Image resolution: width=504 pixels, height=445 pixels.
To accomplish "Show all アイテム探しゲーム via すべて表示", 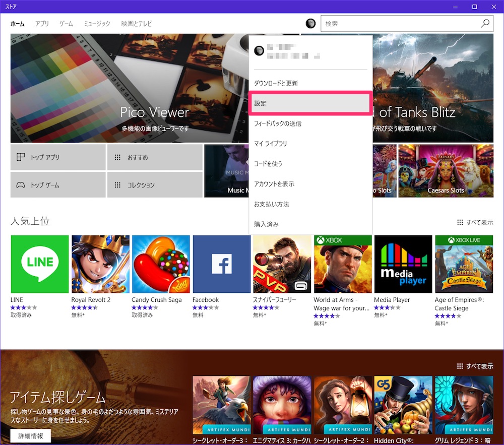I will pos(475,366).
